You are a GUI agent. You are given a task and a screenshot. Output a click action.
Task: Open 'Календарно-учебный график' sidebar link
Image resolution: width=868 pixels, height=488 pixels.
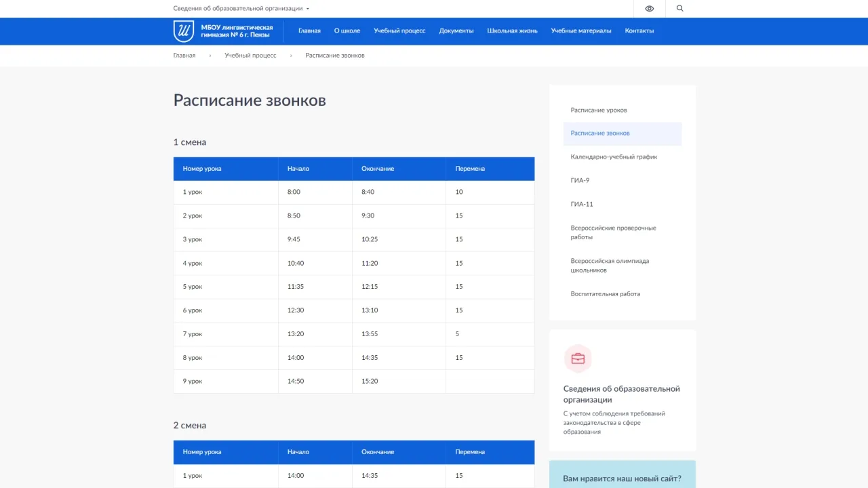pyautogui.click(x=614, y=157)
